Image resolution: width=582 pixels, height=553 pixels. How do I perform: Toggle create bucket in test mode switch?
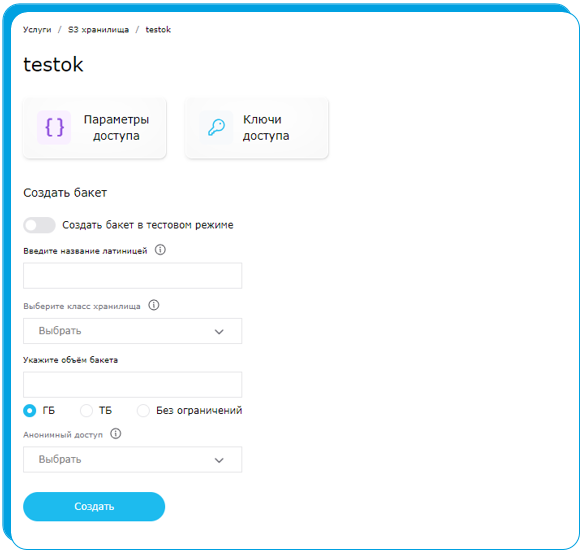tap(39, 225)
